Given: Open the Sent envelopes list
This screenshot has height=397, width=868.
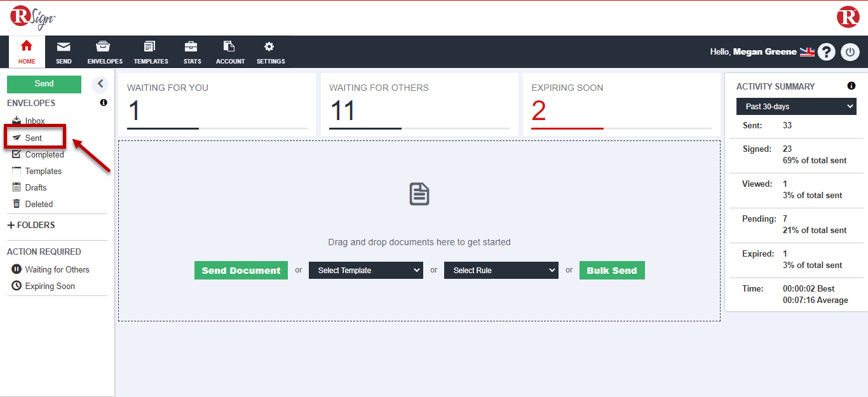Looking at the screenshot, I should click(34, 138).
